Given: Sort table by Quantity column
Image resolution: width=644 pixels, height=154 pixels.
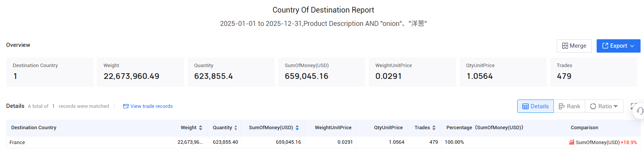Looking at the screenshot, I should (236, 128).
